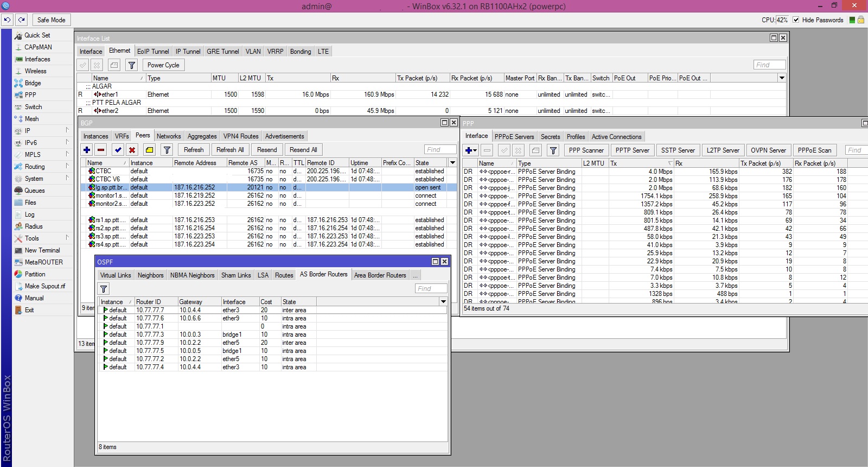Click the yellow comment icon in BGP toolbar
This screenshot has width=868, height=467.
point(149,150)
